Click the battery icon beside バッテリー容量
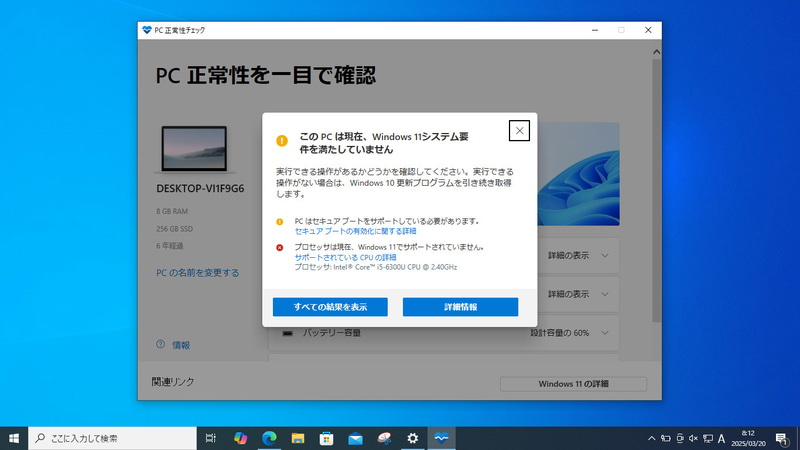This screenshot has height=450, width=800. pyautogui.click(x=288, y=333)
